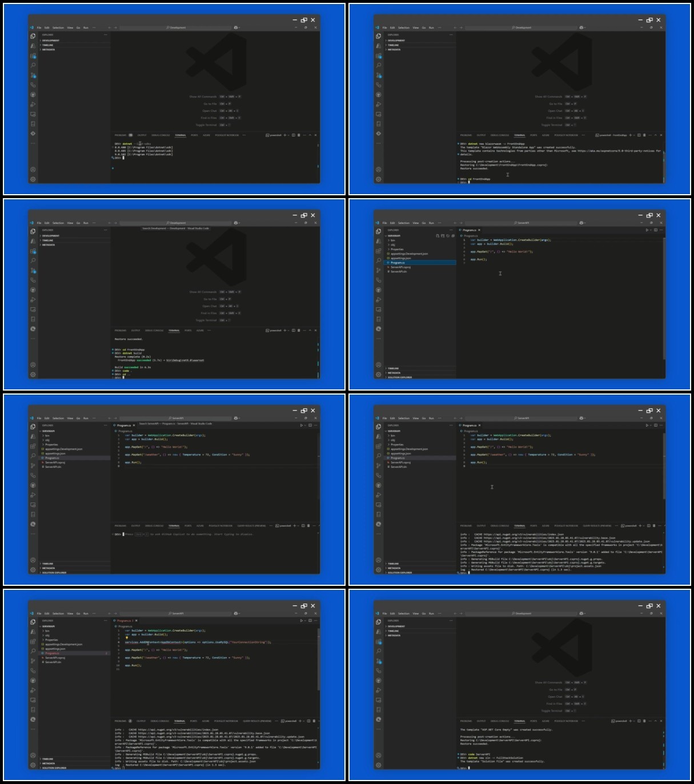Open Run and Debug in list-sdks terminal window
Image resolution: width=694 pixels, height=784 pixels.
pyautogui.click(x=33, y=104)
